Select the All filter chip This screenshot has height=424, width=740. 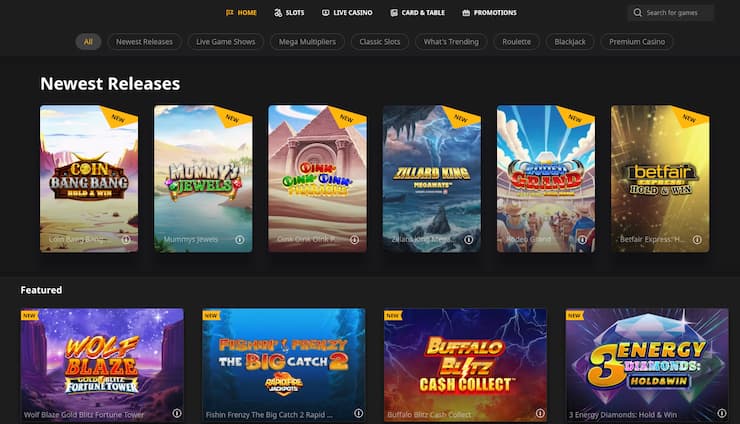(x=88, y=42)
